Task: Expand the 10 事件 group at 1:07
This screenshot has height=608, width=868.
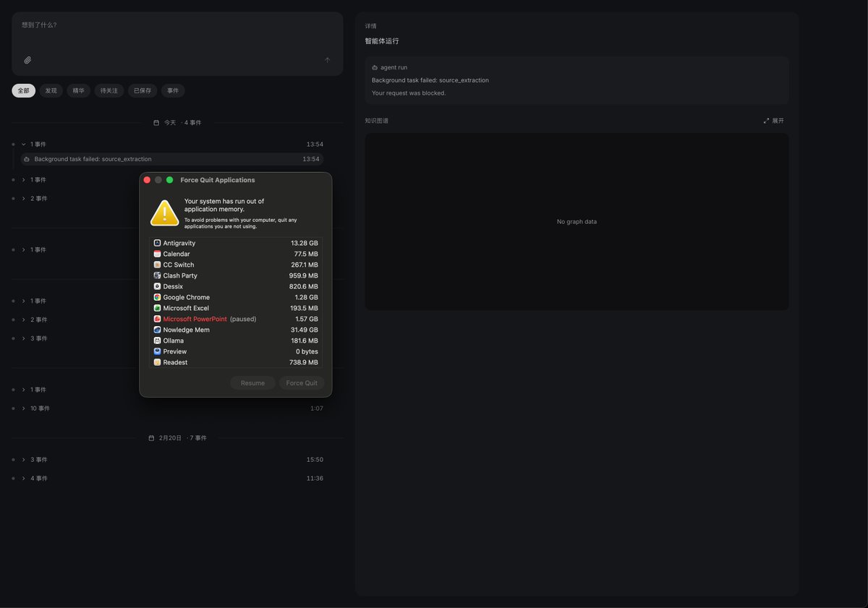Action: coord(23,408)
